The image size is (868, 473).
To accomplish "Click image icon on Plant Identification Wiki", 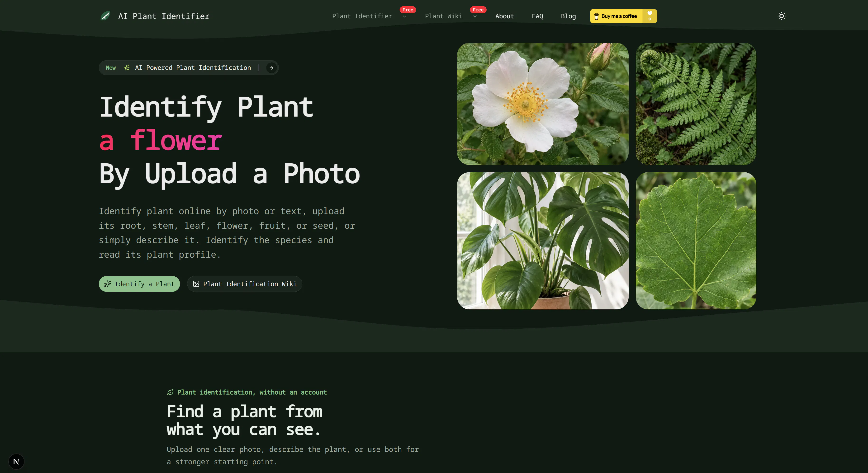I will point(196,284).
